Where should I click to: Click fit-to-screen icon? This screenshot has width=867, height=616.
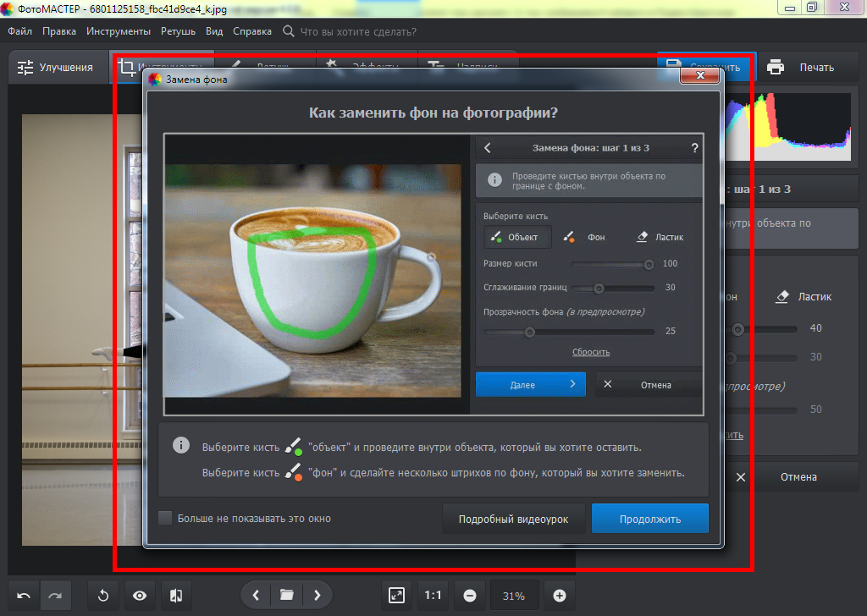(396, 596)
